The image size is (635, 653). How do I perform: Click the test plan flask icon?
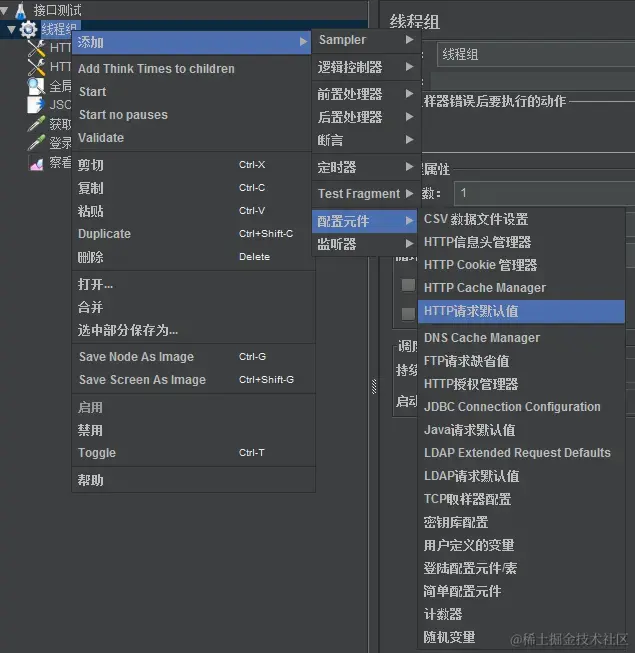click(x=20, y=10)
